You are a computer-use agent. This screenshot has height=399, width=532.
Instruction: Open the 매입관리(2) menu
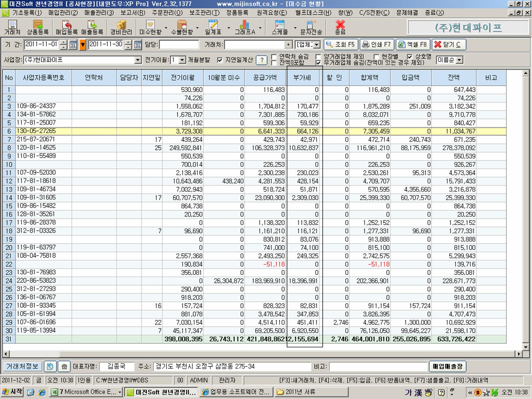point(63,13)
